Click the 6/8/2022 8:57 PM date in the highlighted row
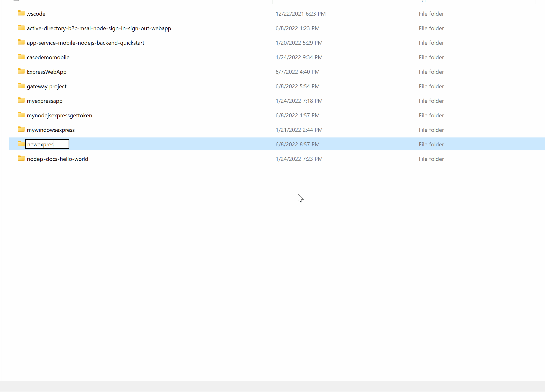Image resolution: width=545 pixels, height=392 pixels. (x=298, y=145)
